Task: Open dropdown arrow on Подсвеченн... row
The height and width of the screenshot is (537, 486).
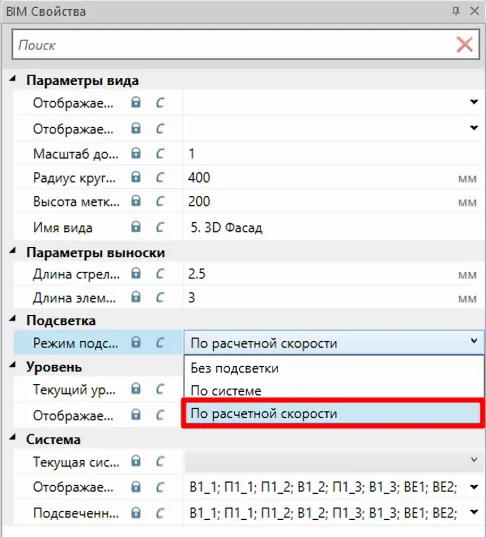Action: pyautogui.click(x=474, y=512)
